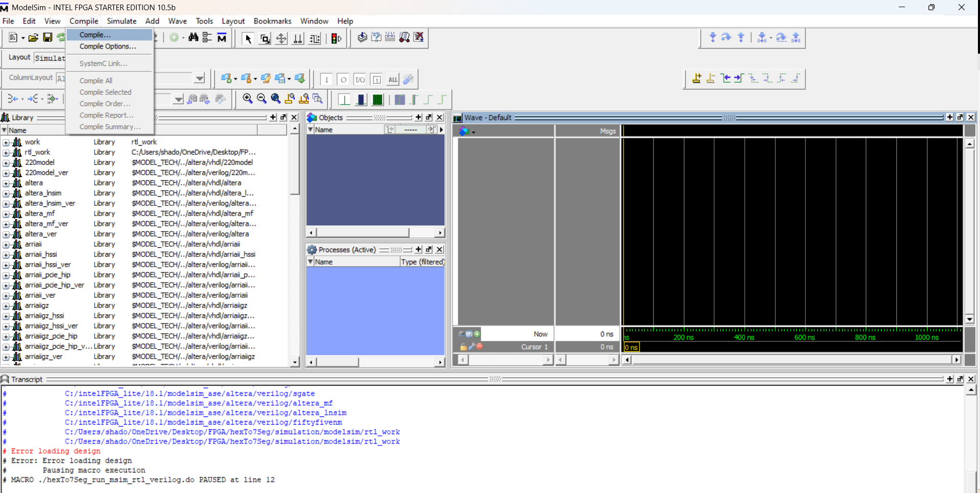This screenshot has width=980, height=493.
Task: Click the Wave cursor time box '0 ns'
Action: (x=631, y=347)
